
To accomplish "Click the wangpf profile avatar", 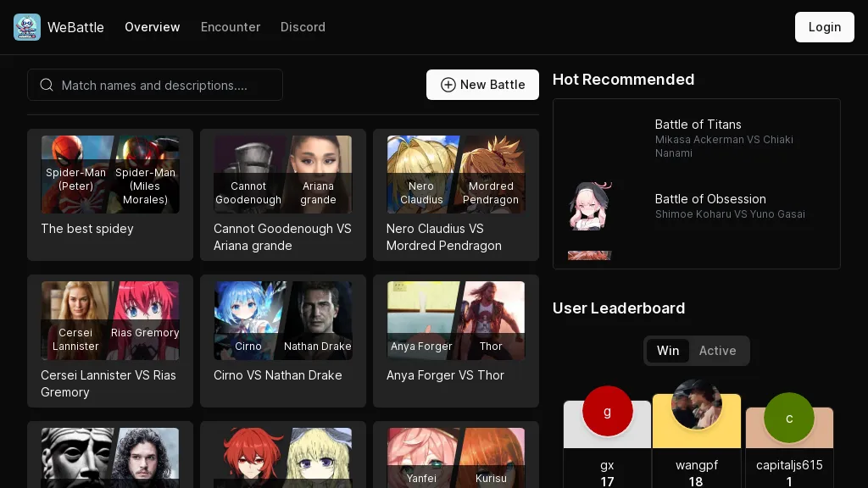I will click(696, 405).
